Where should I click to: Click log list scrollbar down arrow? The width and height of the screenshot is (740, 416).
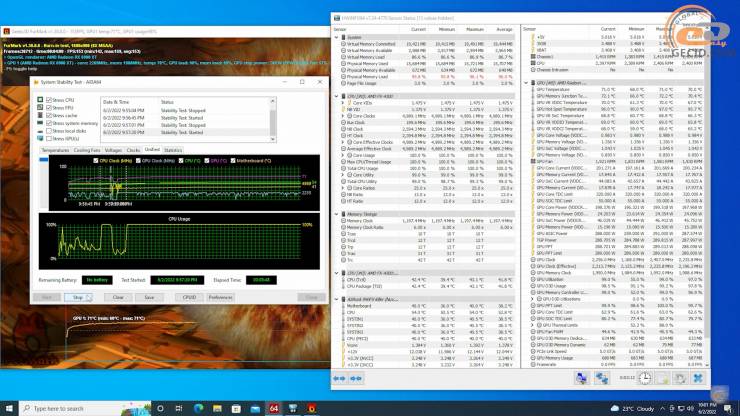coord(273,139)
